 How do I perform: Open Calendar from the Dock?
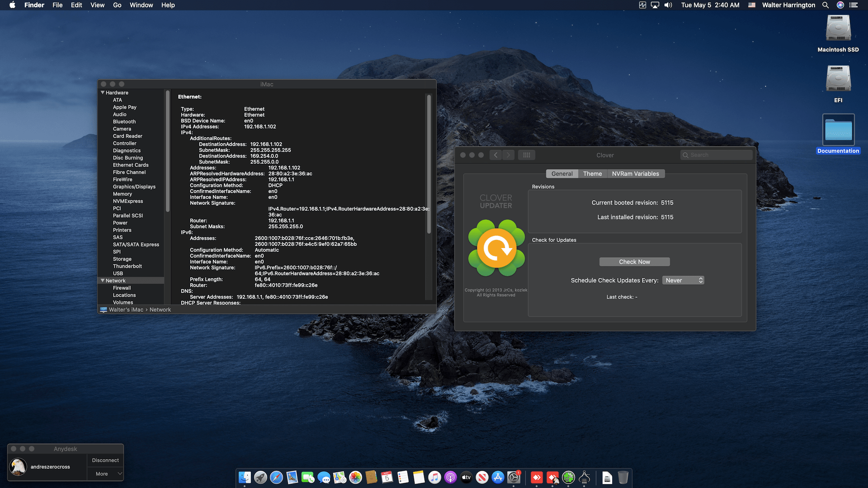[387, 477]
